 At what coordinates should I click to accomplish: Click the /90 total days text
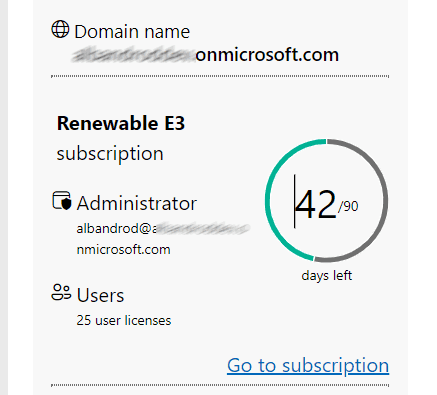coord(348,207)
